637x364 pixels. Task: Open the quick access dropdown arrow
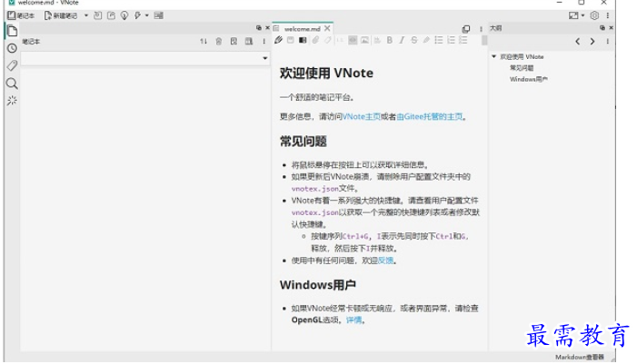[147, 15]
